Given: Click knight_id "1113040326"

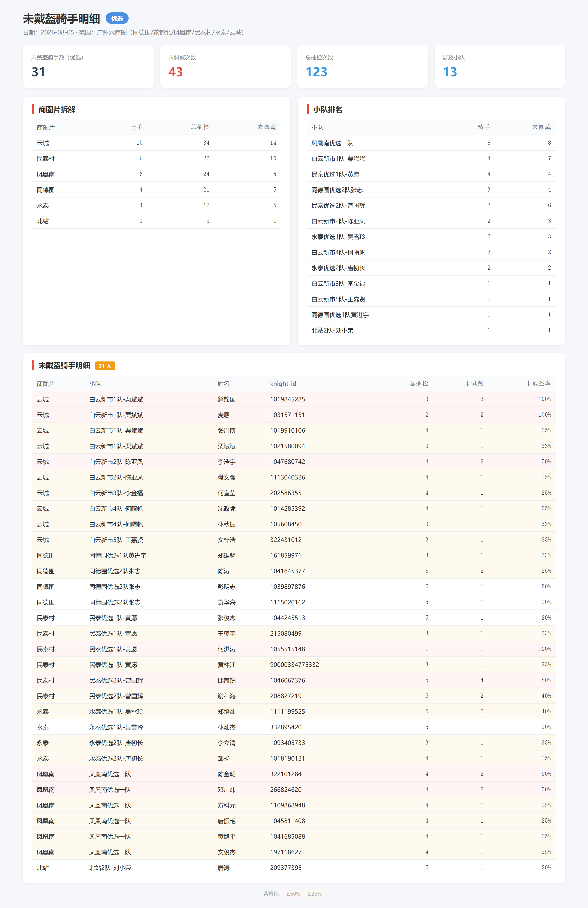Looking at the screenshot, I should [x=288, y=477].
